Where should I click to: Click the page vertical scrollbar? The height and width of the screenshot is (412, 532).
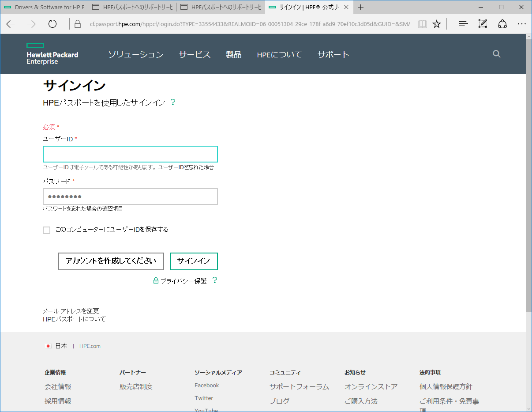(529, 177)
